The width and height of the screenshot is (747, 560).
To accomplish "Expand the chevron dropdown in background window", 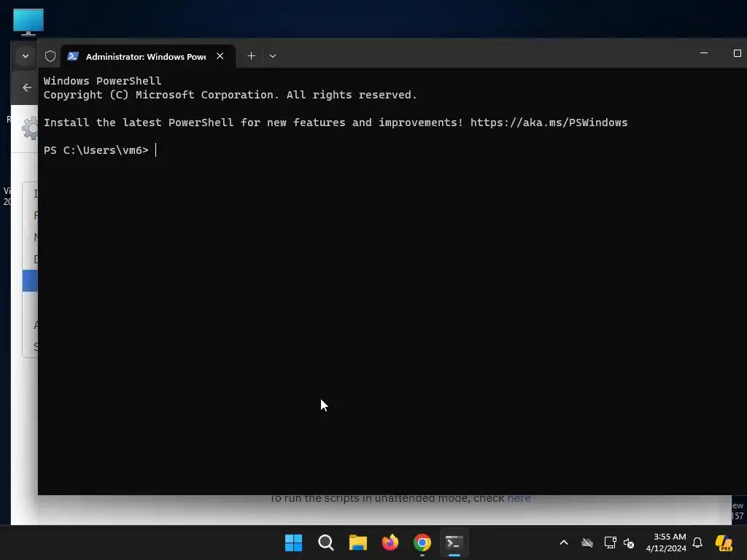I will [26, 56].
